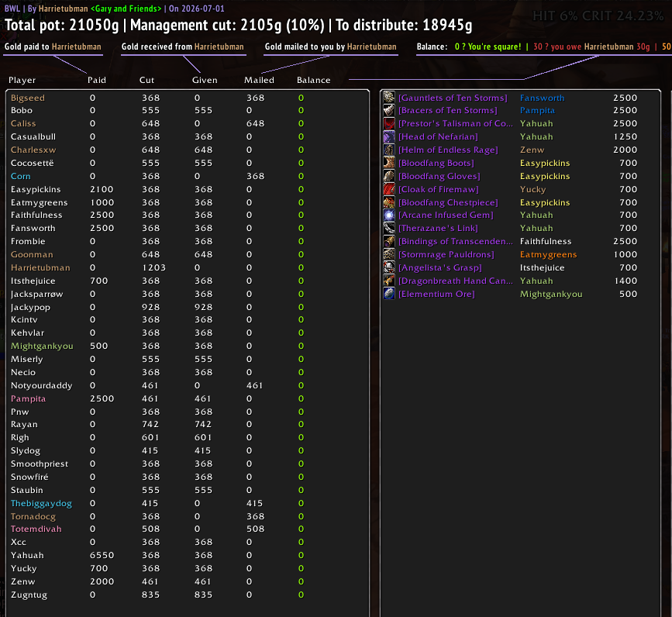Click the Dragonbreath Hand Cannon icon
This screenshot has width=672, height=617.
tap(389, 281)
